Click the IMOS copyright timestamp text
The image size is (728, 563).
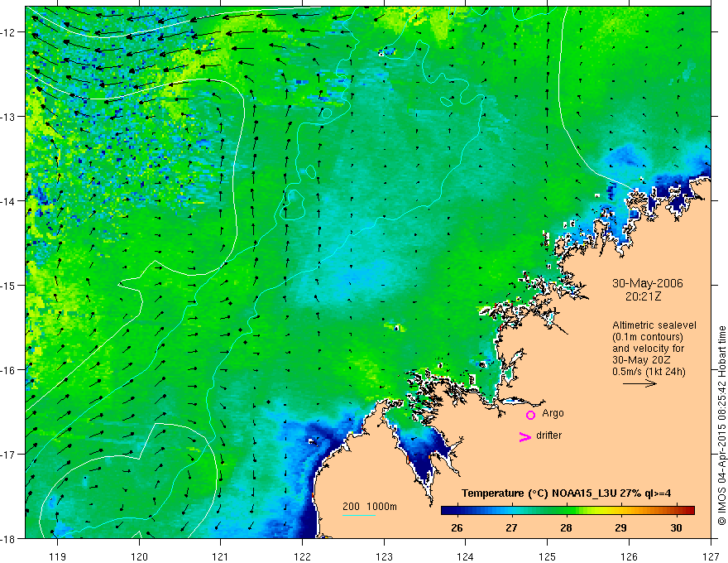[721, 426]
